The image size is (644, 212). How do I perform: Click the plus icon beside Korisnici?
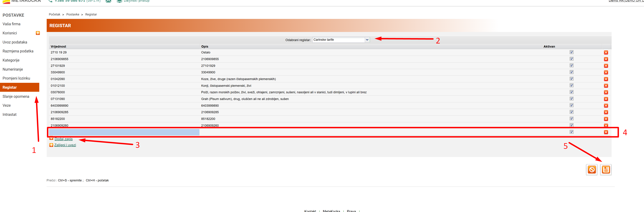coord(38,33)
